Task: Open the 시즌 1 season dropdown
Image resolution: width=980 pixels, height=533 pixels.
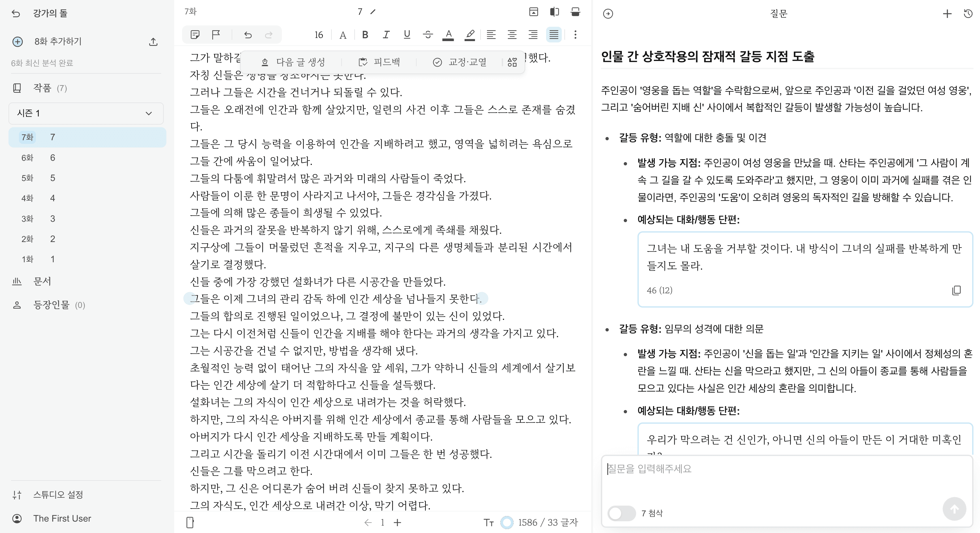Action: coord(86,114)
